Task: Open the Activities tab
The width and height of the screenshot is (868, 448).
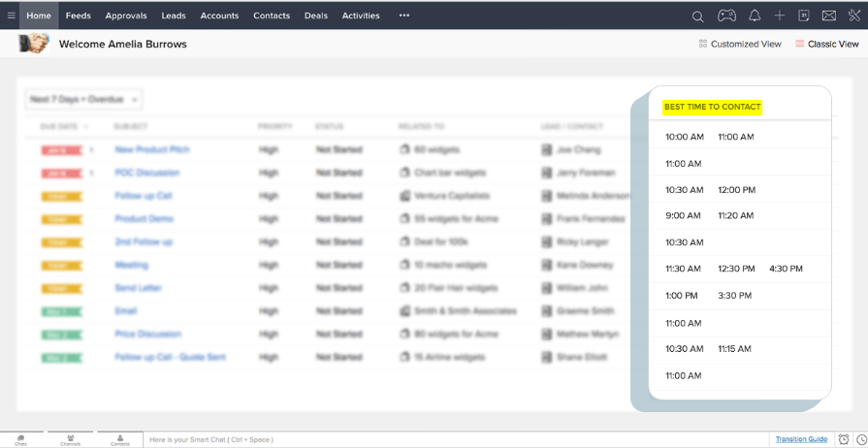Action: click(x=361, y=16)
